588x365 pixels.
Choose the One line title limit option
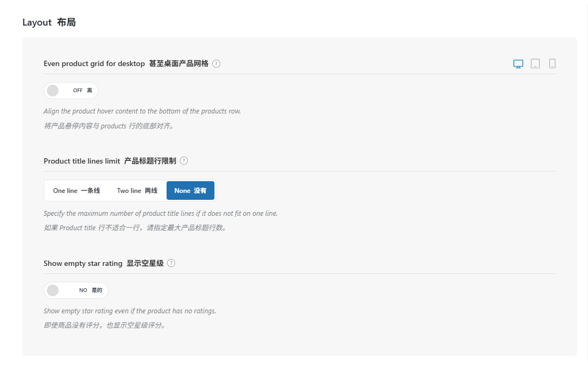(x=77, y=191)
